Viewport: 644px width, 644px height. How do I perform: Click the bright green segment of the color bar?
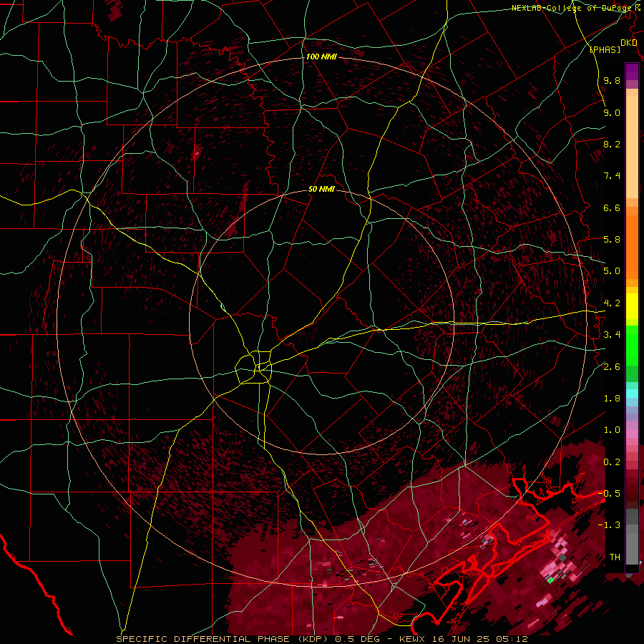pos(632,345)
